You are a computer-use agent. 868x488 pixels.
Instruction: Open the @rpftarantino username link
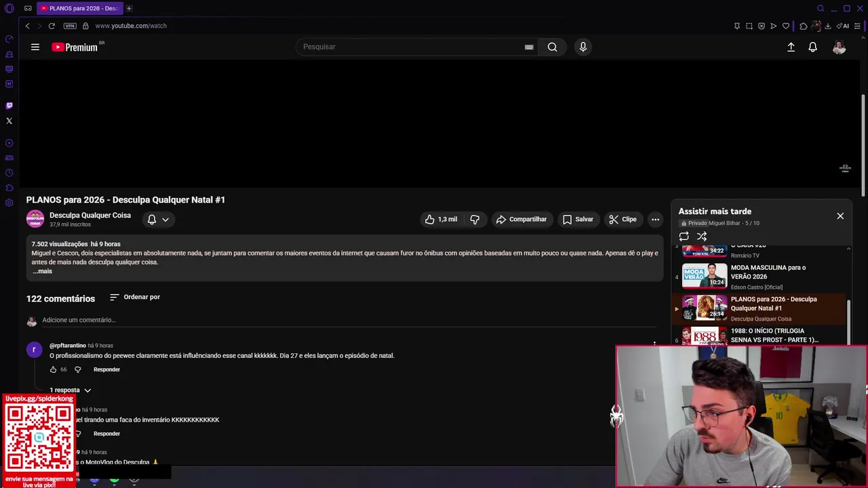[68, 346]
